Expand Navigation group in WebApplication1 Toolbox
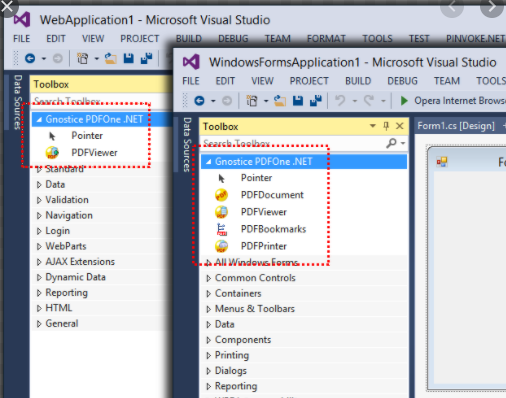 39,216
